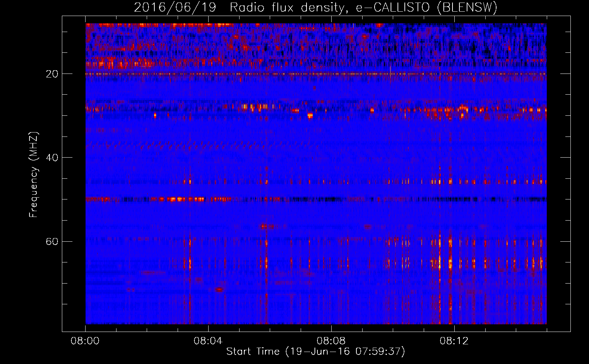Click the '08:12' time tick label

click(x=454, y=341)
